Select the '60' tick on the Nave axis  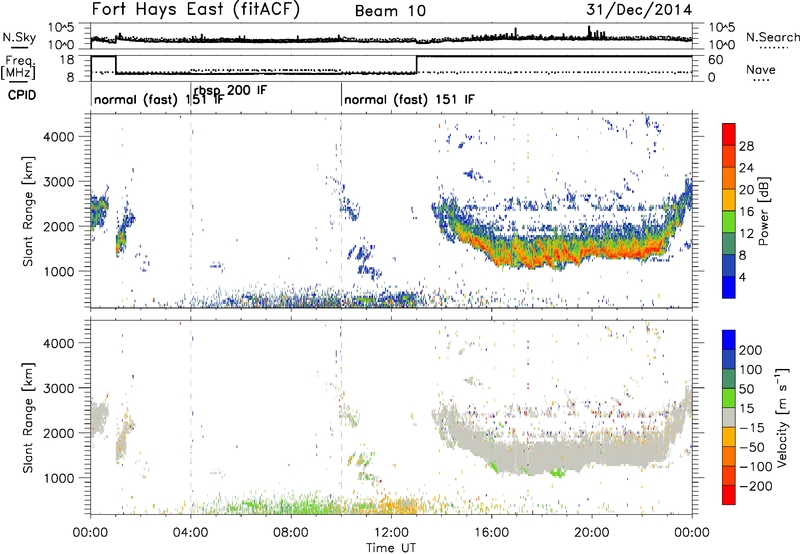[715, 60]
